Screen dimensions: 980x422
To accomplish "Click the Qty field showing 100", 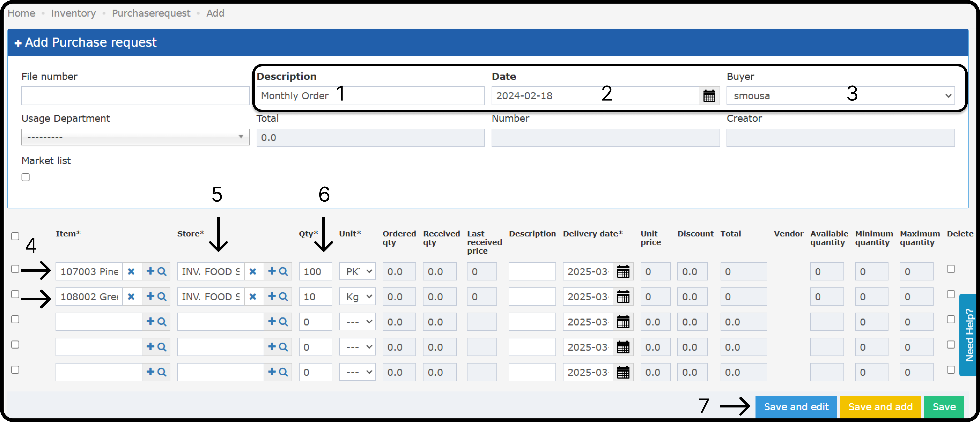I will tap(315, 271).
